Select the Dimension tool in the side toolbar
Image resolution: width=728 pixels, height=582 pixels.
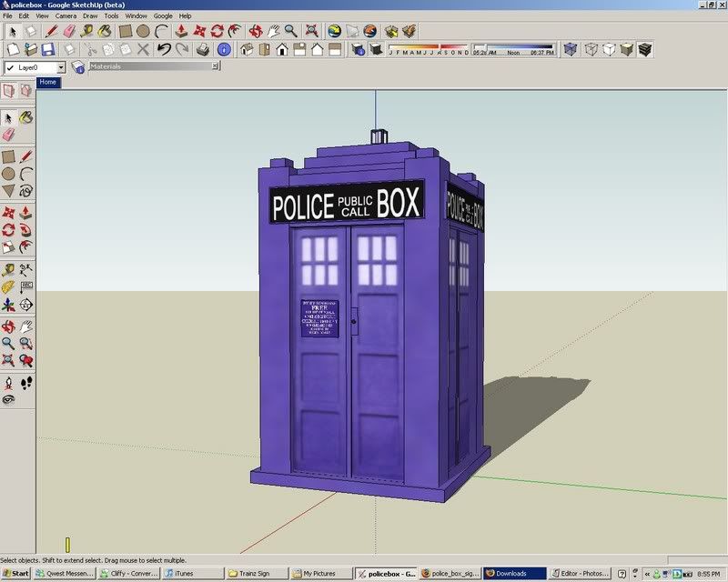click(26, 270)
